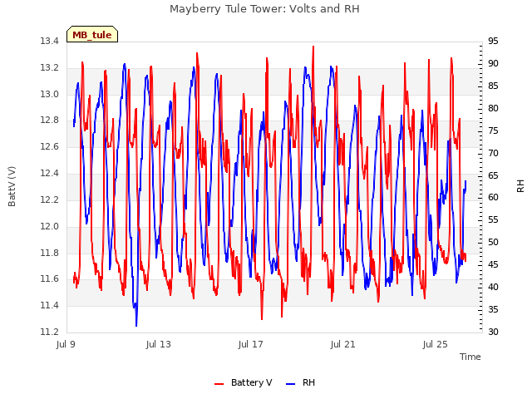Click the Jul 25 tick label
This screenshot has width=532, height=399.
pyautogui.click(x=436, y=344)
